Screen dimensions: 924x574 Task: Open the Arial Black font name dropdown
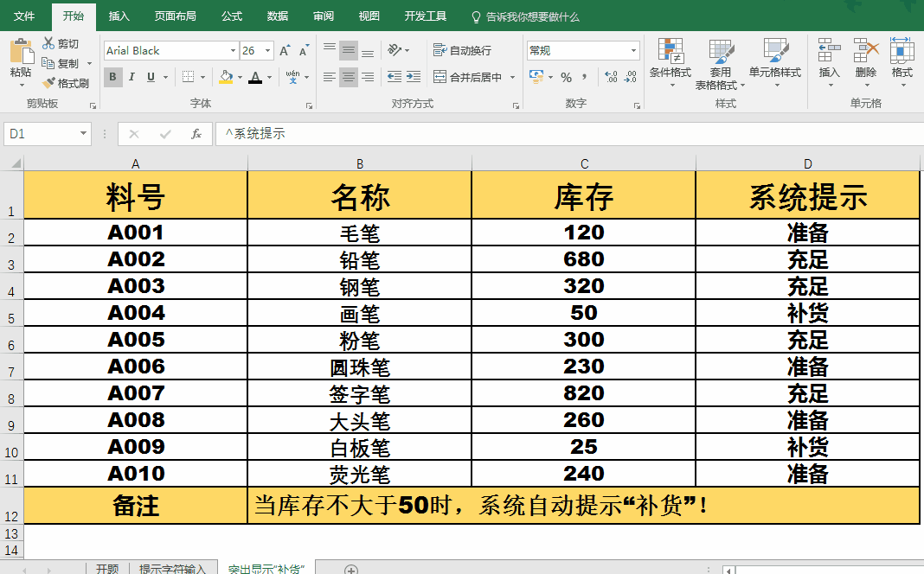[231, 51]
